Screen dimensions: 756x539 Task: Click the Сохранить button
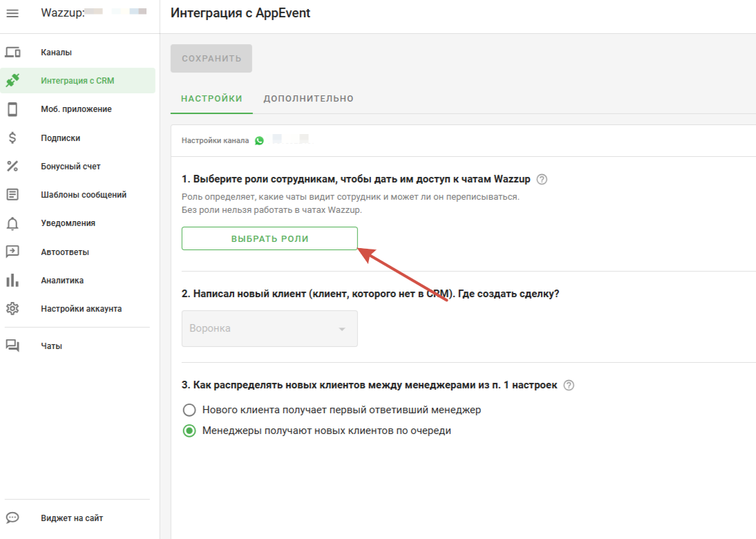pyautogui.click(x=211, y=59)
